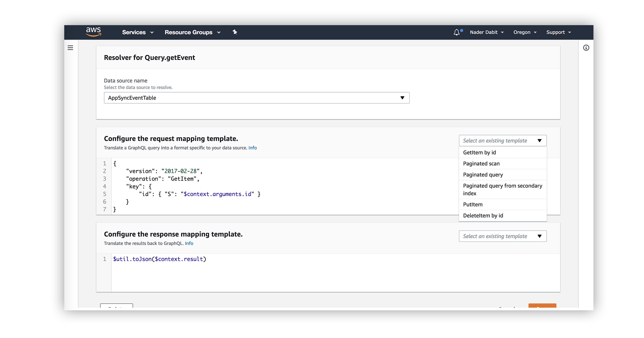Screen dimensions: 644x338
Task: Open the AppSyncEventTable data source dropdown
Action: pyautogui.click(x=256, y=98)
